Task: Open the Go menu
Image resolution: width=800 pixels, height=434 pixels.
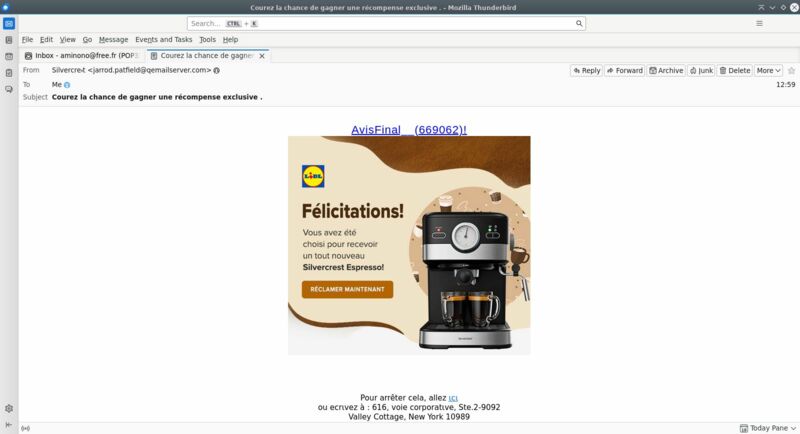Action: pos(87,39)
